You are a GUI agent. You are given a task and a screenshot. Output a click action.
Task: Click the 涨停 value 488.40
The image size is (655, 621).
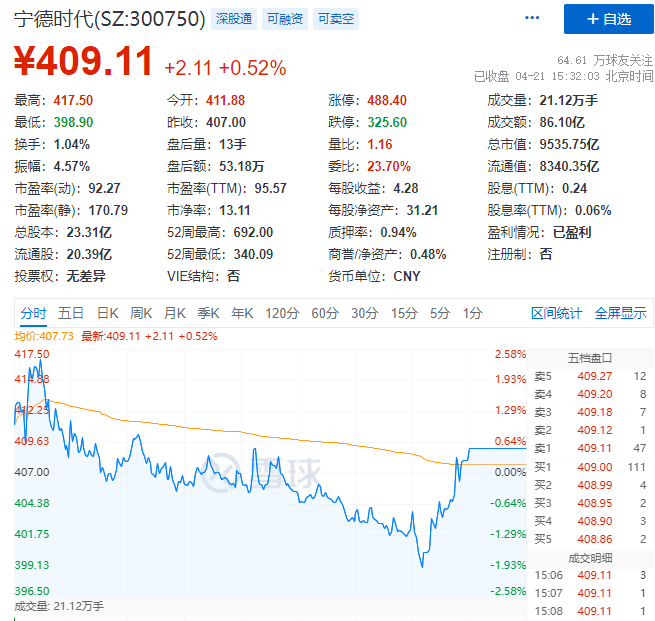387,100
